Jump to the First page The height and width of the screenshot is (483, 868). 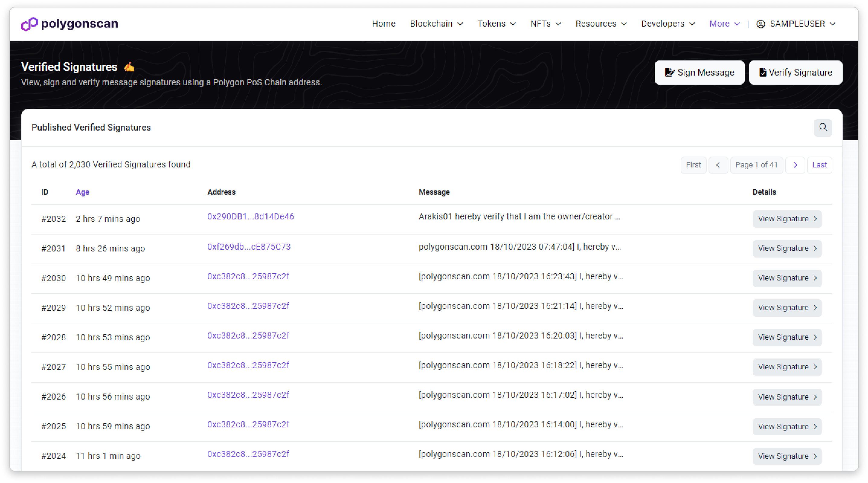pyautogui.click(x=693, y=165)
